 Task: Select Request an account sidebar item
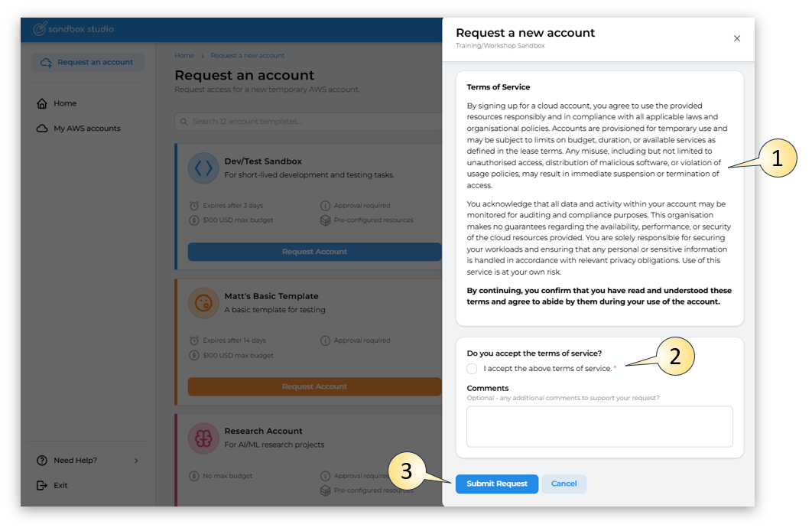pos(88,62)
